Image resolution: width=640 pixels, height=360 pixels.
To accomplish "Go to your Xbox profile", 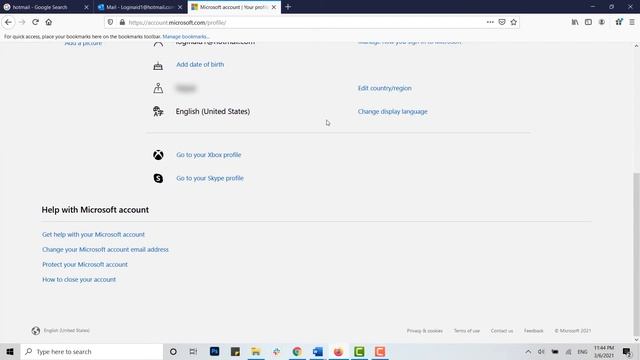I will (209, 155).
